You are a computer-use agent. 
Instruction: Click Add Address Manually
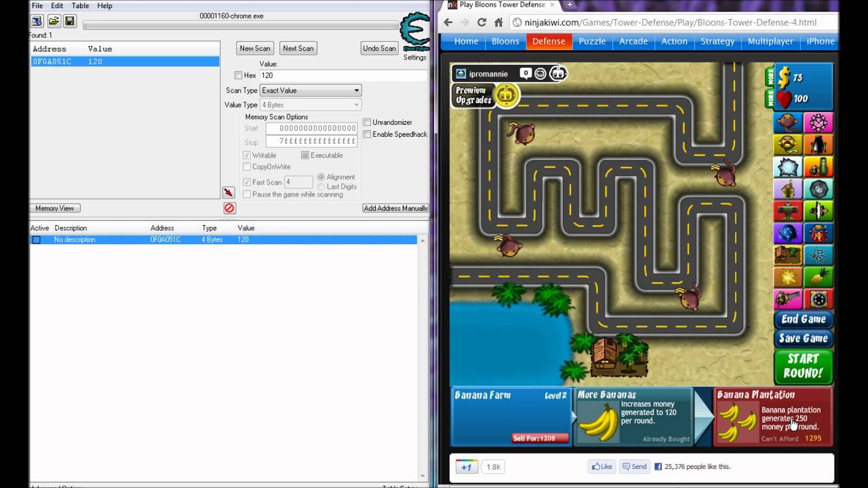point(395,208)
